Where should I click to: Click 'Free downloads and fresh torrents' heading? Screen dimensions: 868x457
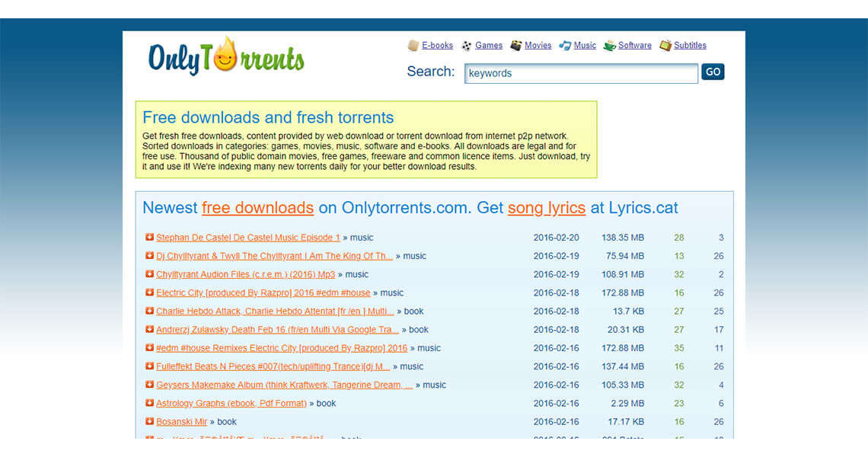click(268, 117)
